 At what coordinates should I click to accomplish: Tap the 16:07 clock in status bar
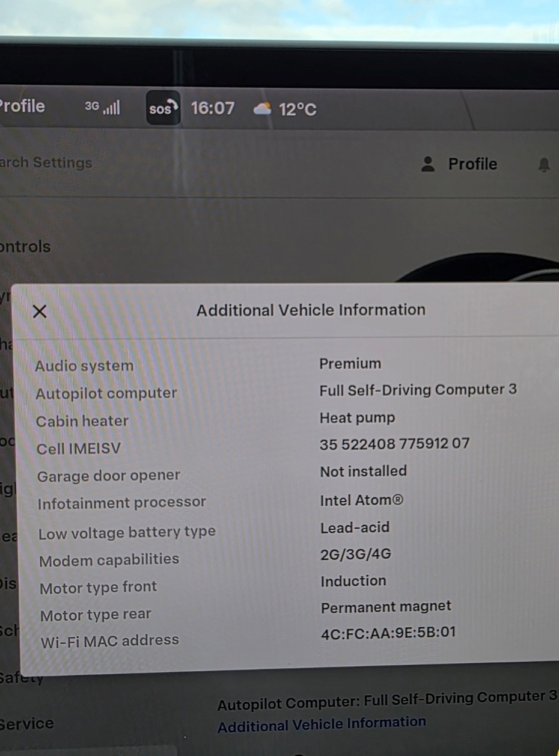tap(212, 109)
